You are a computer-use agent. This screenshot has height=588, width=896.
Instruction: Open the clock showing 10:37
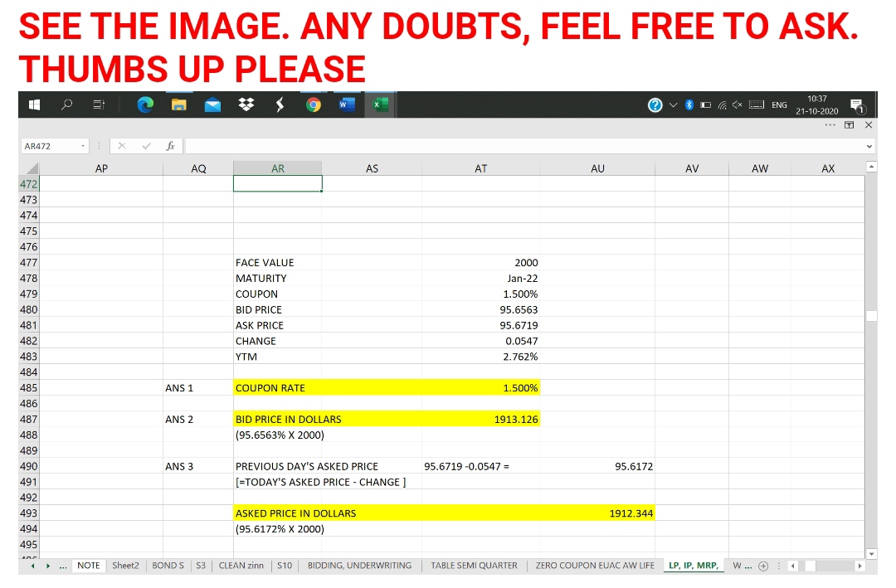[x=817, y=105]
